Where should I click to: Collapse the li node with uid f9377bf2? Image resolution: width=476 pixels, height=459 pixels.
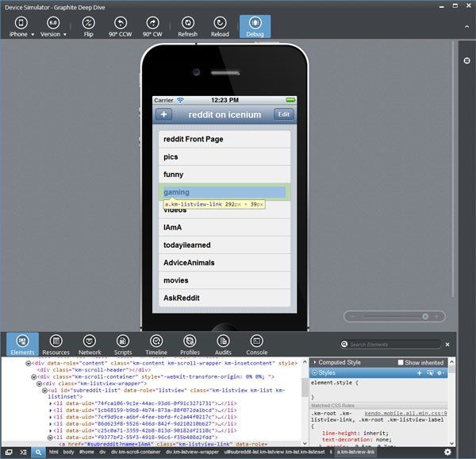point(50,438)
